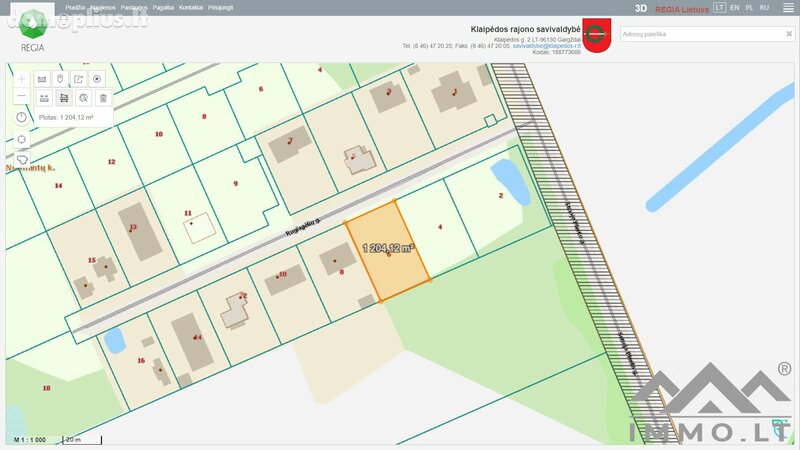
Task: Click the REGIA Lietuva link
Action: 682,9
